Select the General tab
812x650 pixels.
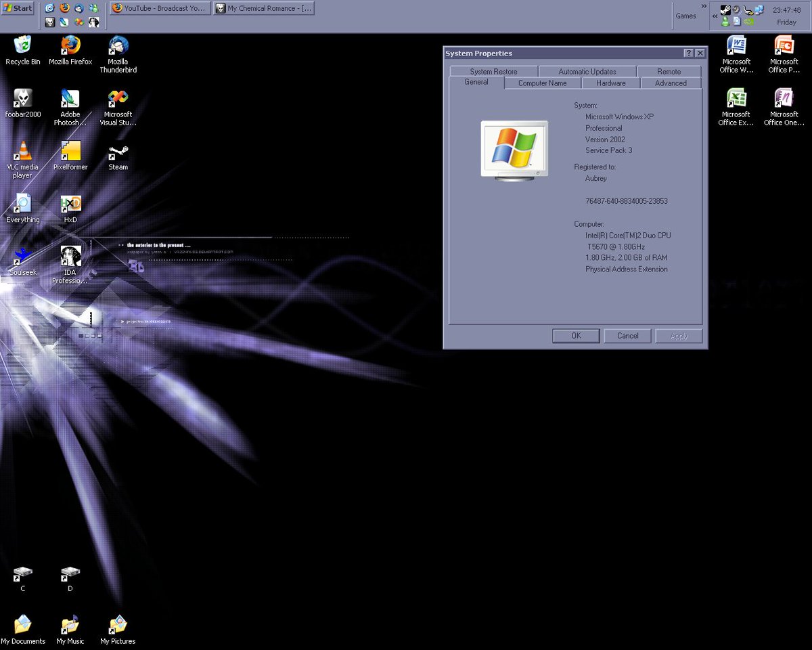pyautogui.click(x=476, y=82)
